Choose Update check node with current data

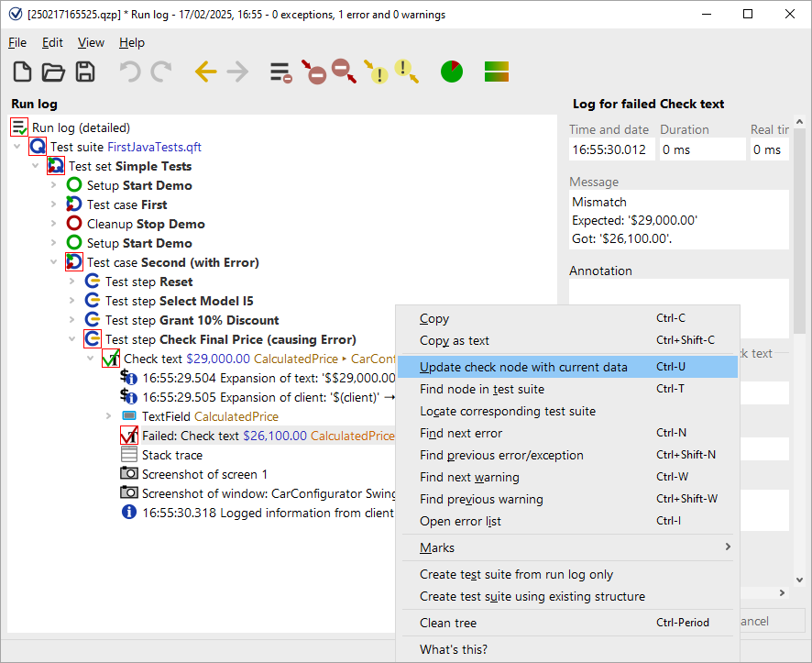pos(567,367)
